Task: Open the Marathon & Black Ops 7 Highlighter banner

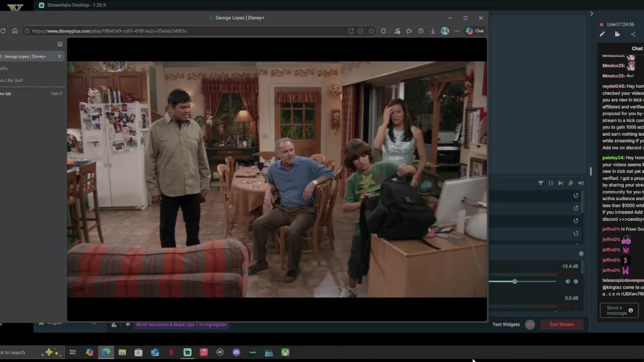Action: click(x=181, y=324)
